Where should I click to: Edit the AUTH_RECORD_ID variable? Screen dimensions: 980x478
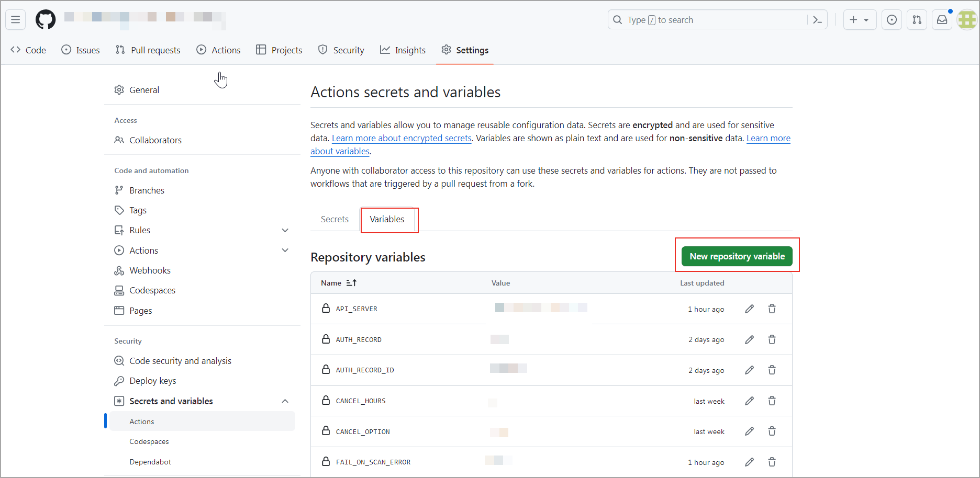[750, 370]
